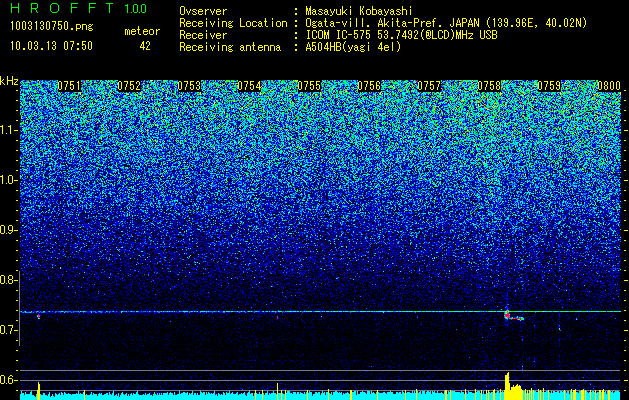The width and height of the screenshot is (629, 400).
Task: Click the 0751 time marker
Action: point(69,86)
